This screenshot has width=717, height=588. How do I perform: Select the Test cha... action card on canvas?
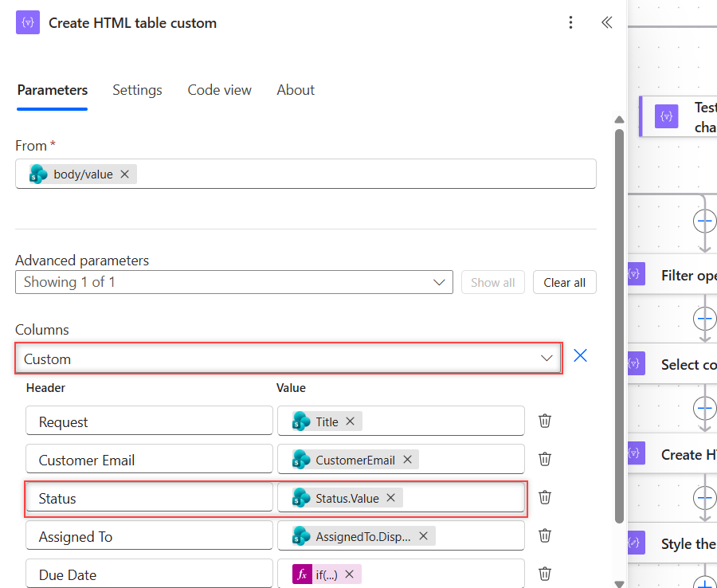pos(678,116)
